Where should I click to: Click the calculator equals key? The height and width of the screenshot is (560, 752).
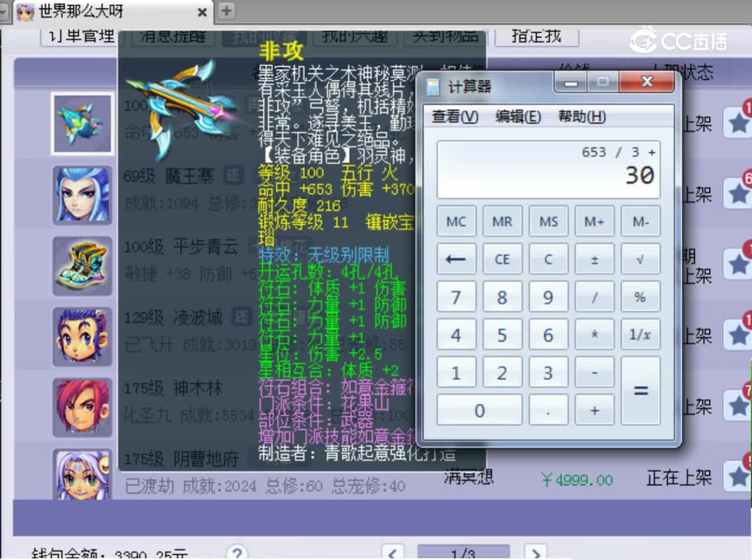point(640,391)
